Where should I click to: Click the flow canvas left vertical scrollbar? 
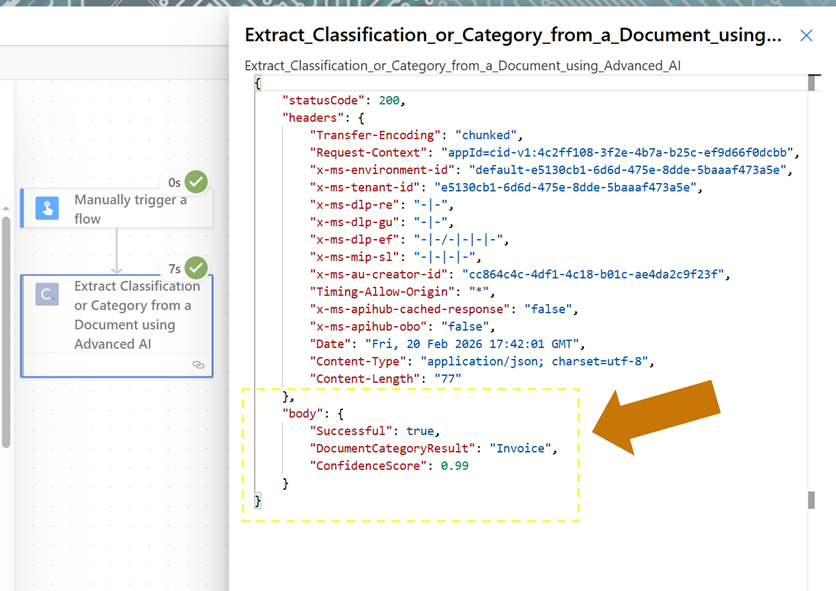[x=5, y=330]
